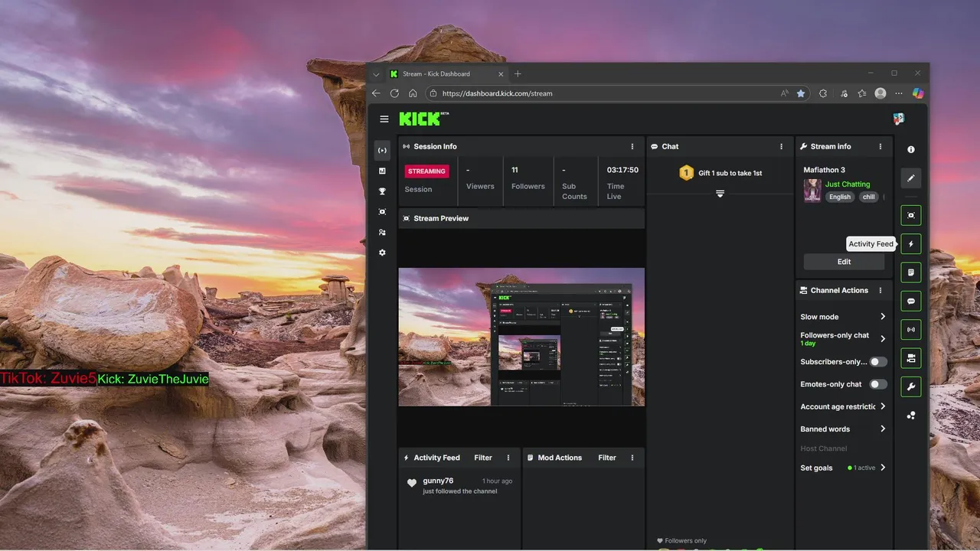The width and height of the screenshot is (980, 551).
Task: Toggle the Stream info wrench icon in right sidebar
Action: [x=911, y=386]
